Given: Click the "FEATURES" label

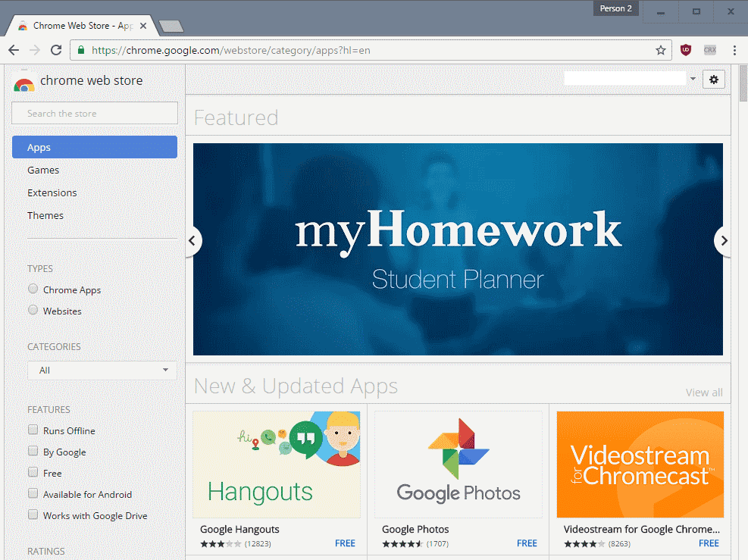Looking at the screenshot, I should 49,410.
